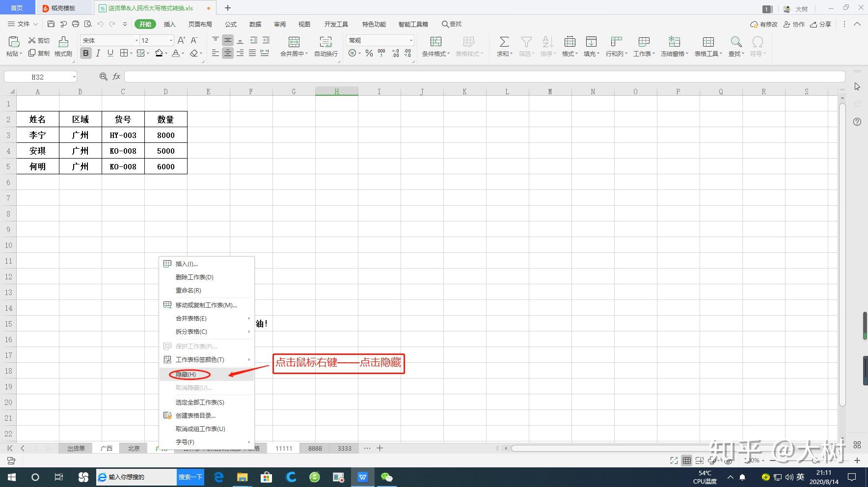Click the Insert Function fx icon
Screen dimensions: 868x487
(116, 77)
